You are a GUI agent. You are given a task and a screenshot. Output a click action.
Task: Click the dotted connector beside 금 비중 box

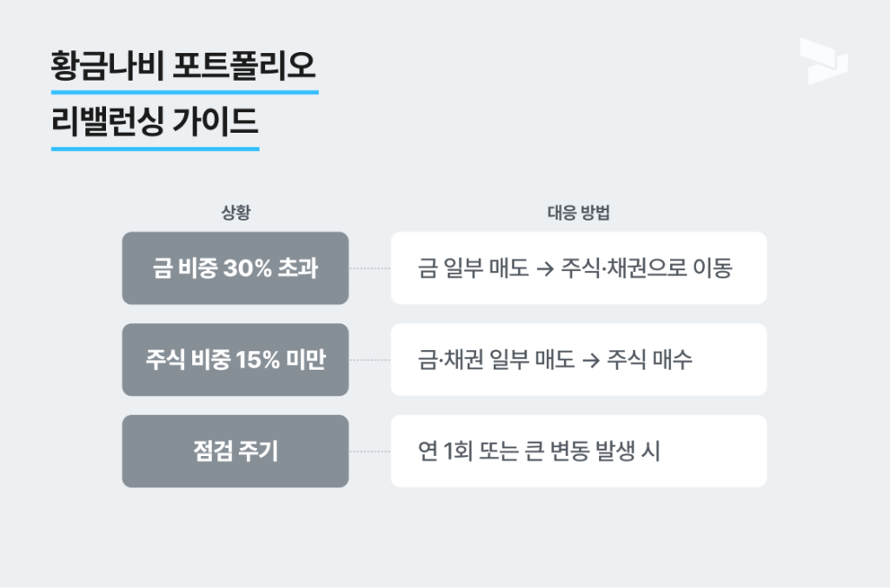click(369, 268)
